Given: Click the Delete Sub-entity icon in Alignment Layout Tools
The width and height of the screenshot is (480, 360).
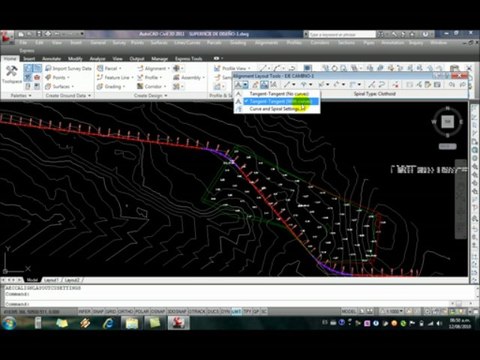Looking at the screenshot, I should 396,85.
